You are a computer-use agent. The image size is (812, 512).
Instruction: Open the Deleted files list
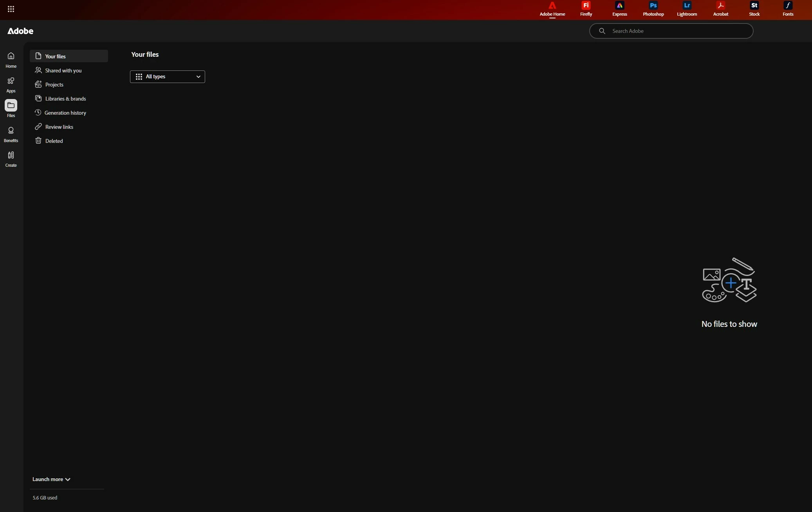tap(54, 141)
